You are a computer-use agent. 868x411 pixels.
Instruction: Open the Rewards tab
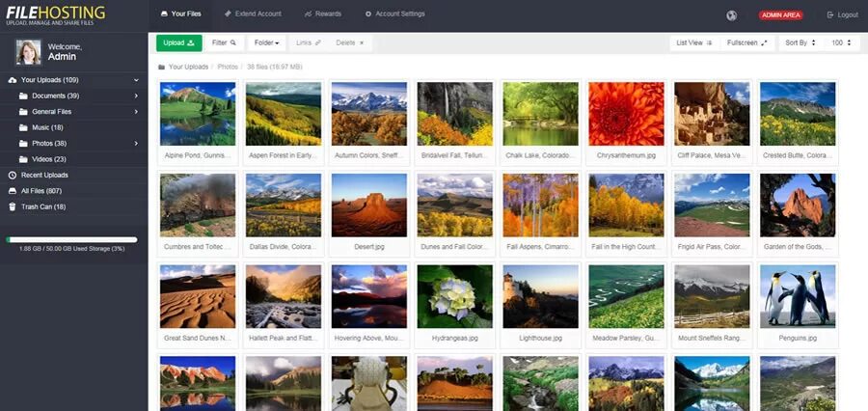323,14
